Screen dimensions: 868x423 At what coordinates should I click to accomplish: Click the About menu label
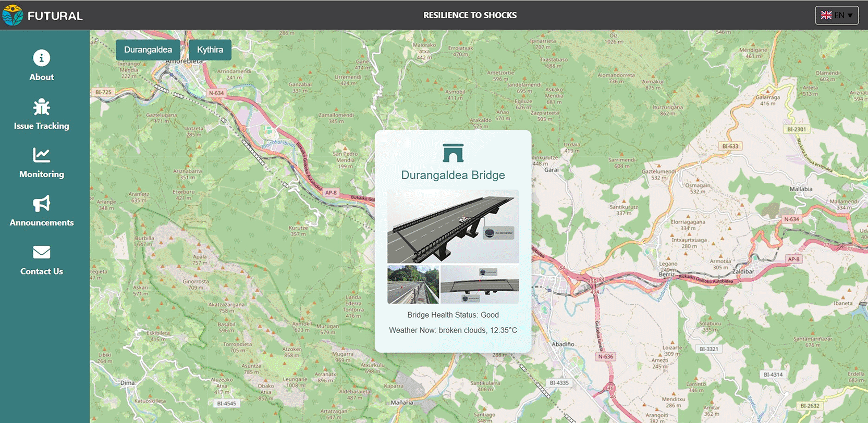pyautogui.click(x=42, y=77)
